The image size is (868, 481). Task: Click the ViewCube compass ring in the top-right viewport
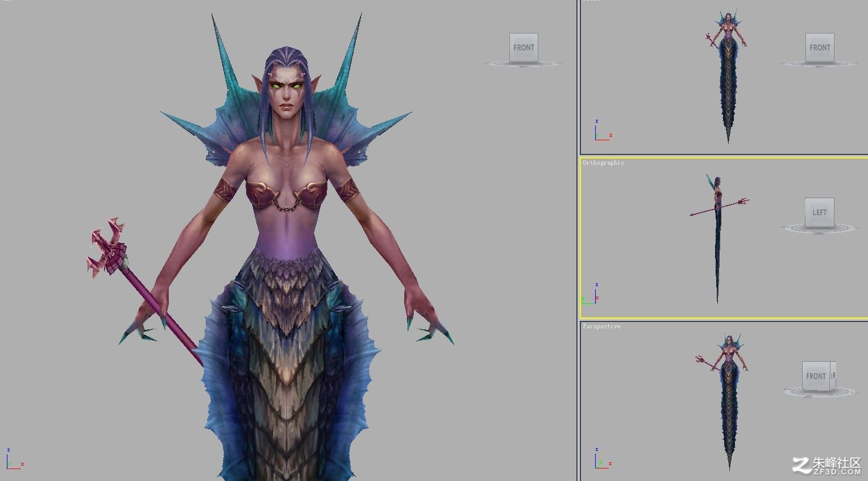pos(820,63)
